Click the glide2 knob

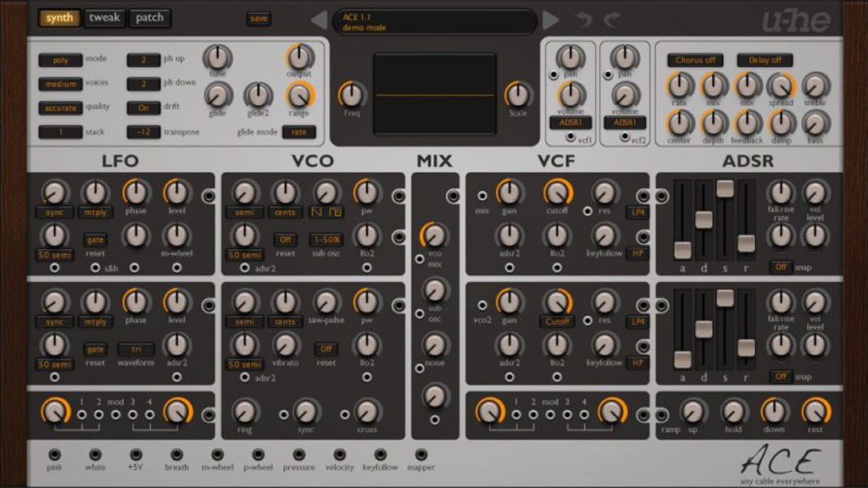(x=259, y=96)
